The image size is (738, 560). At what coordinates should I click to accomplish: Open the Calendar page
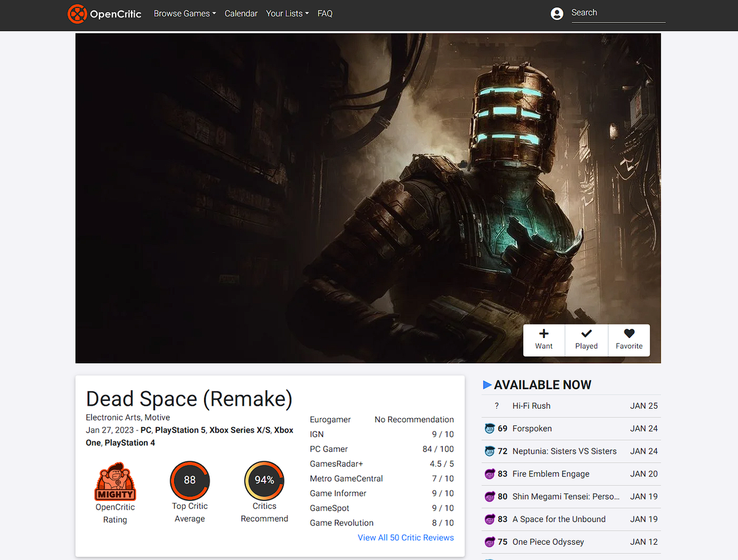241,14
